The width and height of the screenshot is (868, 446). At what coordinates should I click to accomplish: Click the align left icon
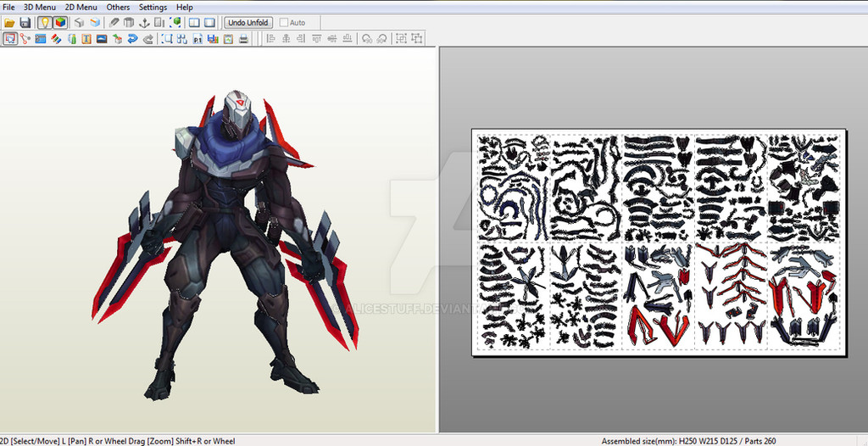point(270,39)
